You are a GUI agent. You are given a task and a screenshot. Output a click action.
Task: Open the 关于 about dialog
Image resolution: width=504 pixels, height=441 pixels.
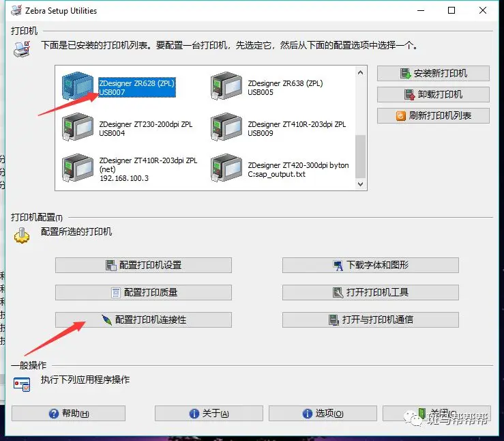point(208,413)
